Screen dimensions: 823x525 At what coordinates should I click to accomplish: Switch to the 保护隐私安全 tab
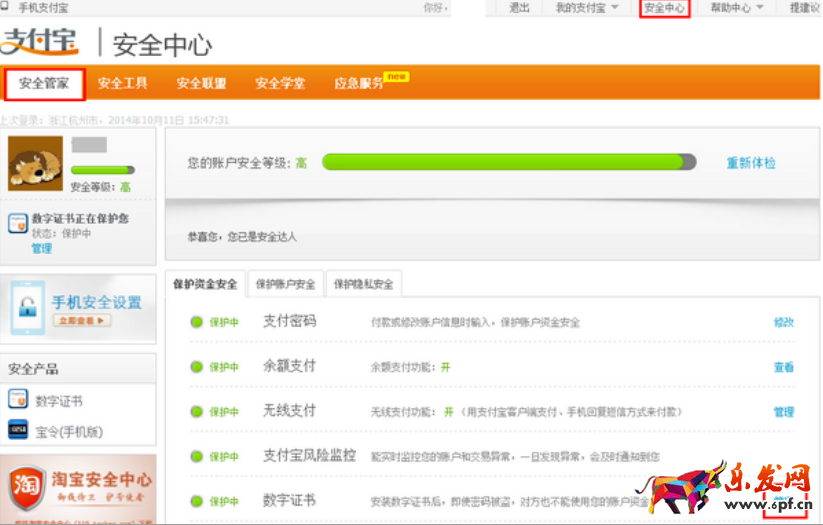click(x=364, y=284)
